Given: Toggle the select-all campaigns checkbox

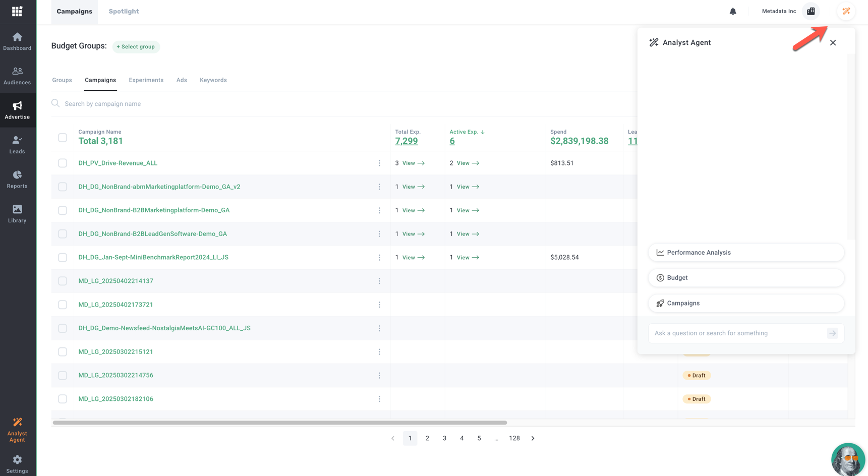Looking at the screenshot, I should [x=63, y=138].
